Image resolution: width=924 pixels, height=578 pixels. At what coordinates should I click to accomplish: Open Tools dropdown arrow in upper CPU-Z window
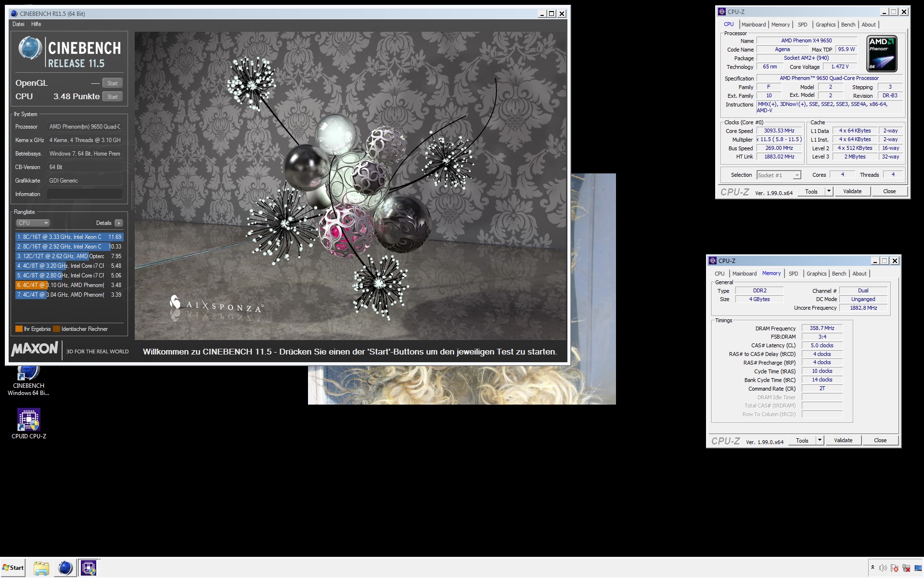tap(829, 191)
